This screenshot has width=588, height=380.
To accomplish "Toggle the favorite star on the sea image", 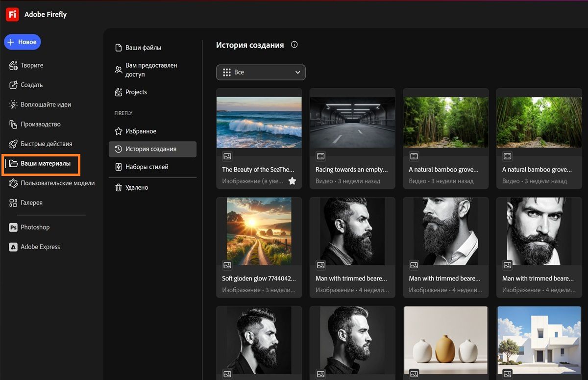I will coord(292,181).
